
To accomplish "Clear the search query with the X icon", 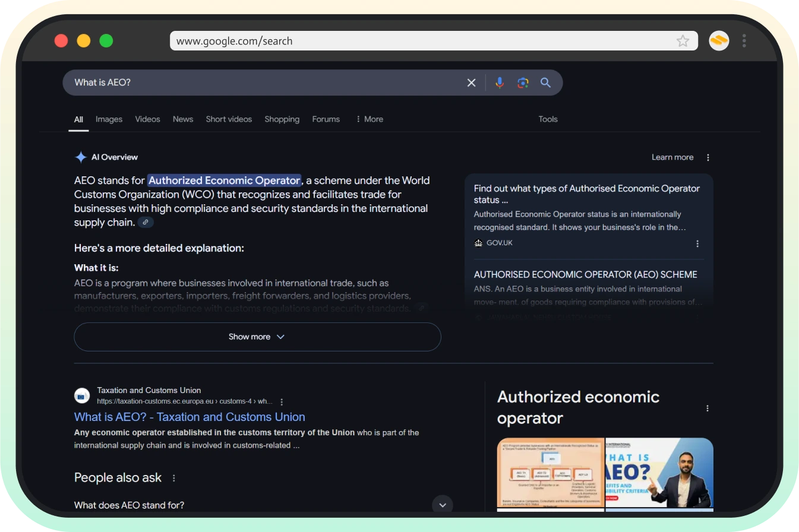I will click(471, 83).
